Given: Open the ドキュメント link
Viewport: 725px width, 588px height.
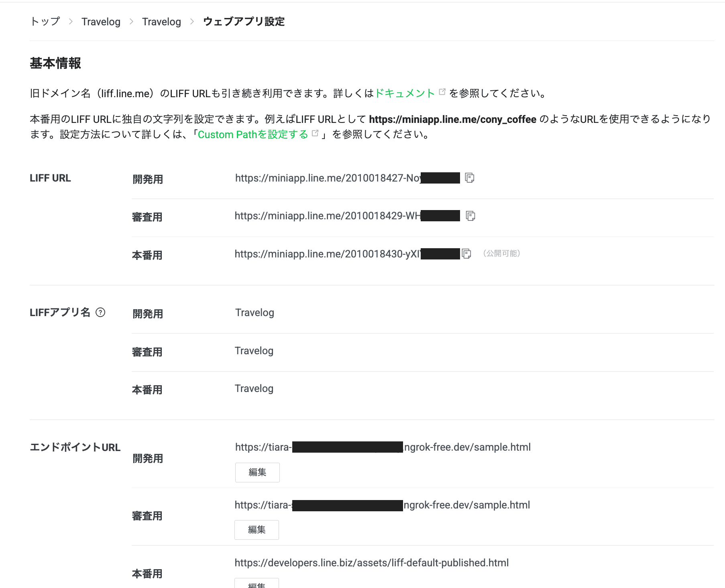Looking at the screenshot, I should pos(405,93).
